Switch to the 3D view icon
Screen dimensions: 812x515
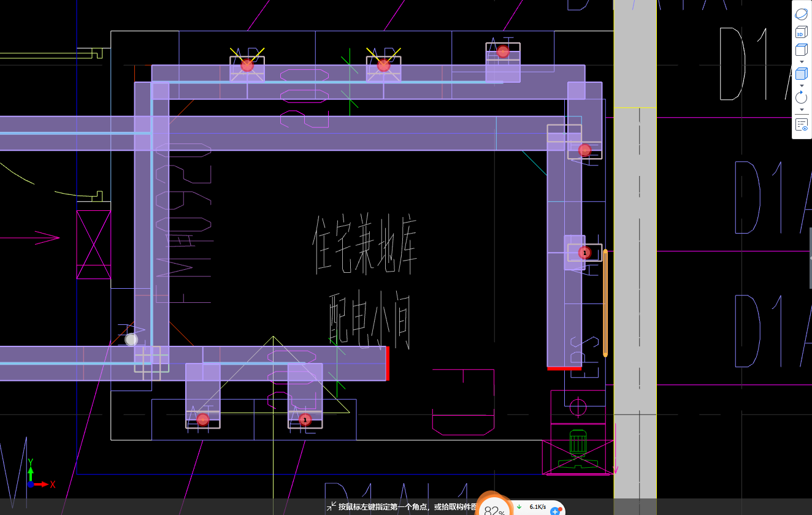click(801, 32)
